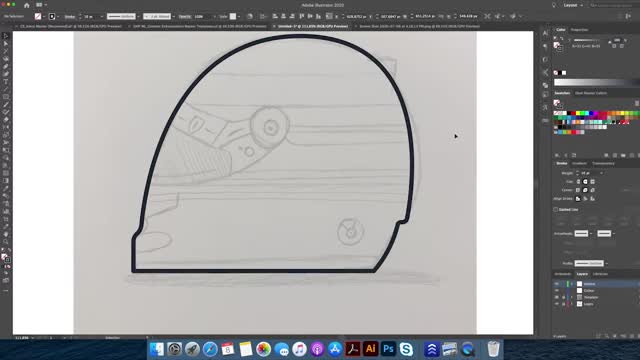Open Safari from the Dock
This screenshot has width=640, height=360.
210,349
